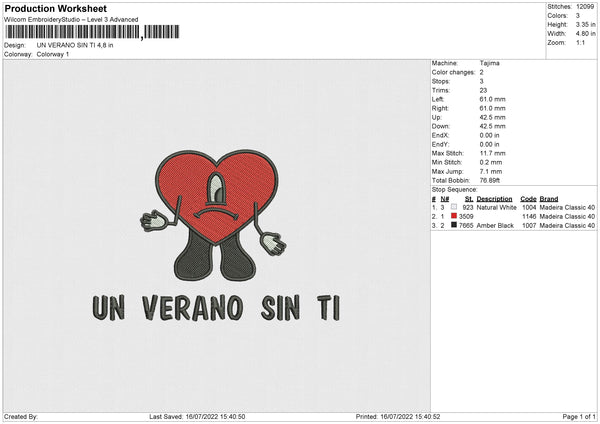The width and height of the screenshot is (600, 424).
Task: Click the red heart embroidery design
Action: click(x=217, y=195)
